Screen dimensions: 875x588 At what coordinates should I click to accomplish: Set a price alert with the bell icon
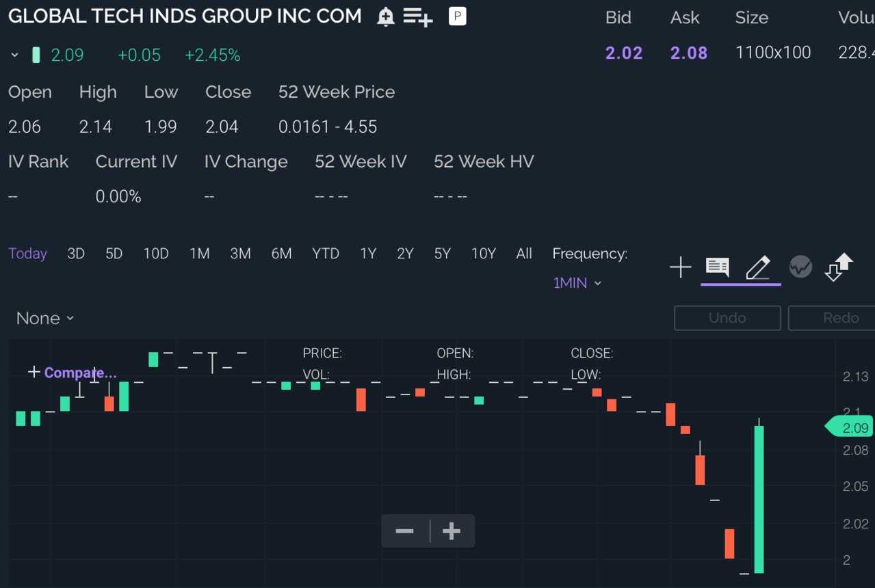[386, 17]
